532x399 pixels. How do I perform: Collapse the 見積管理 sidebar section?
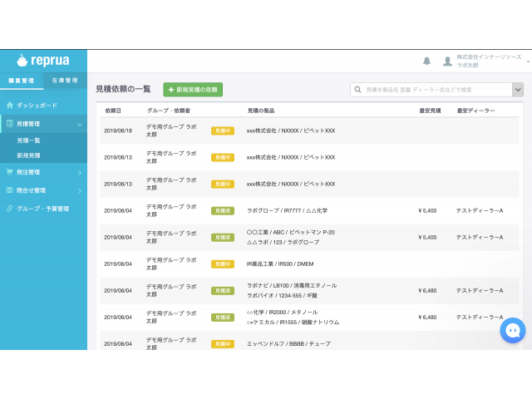click(x=79, y=124)
